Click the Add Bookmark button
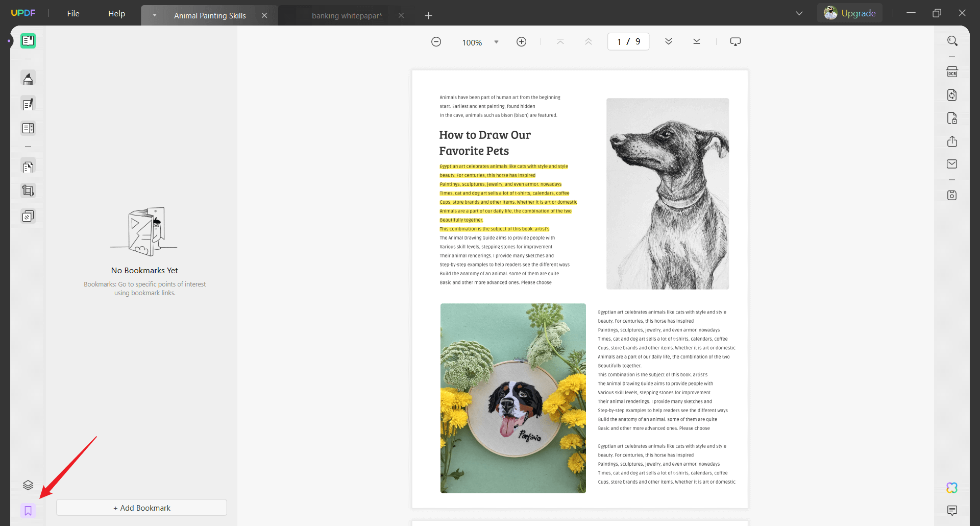 [x=141, y=508]
